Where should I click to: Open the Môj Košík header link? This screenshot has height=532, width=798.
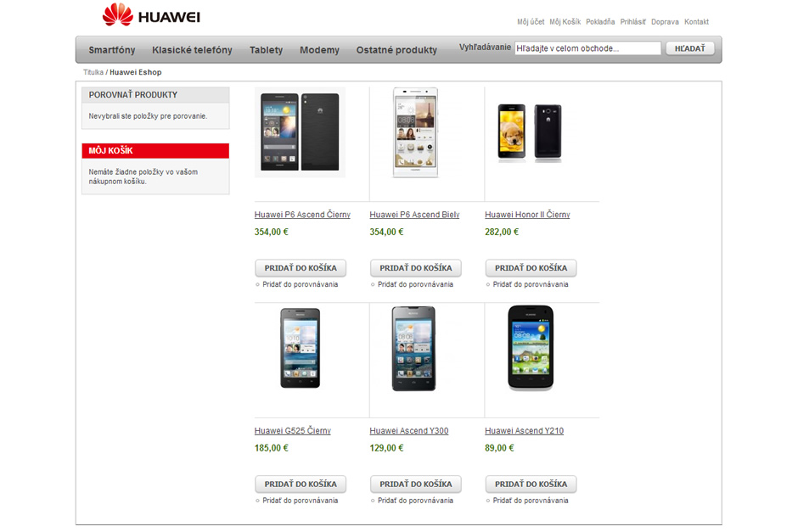coord(565,22)
